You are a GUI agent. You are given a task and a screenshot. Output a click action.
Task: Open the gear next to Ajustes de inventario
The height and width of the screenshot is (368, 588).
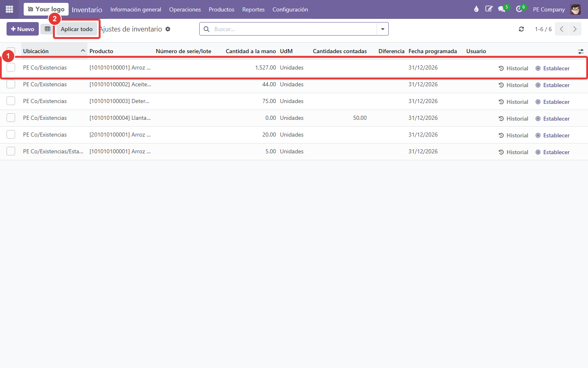click(168, 29)
